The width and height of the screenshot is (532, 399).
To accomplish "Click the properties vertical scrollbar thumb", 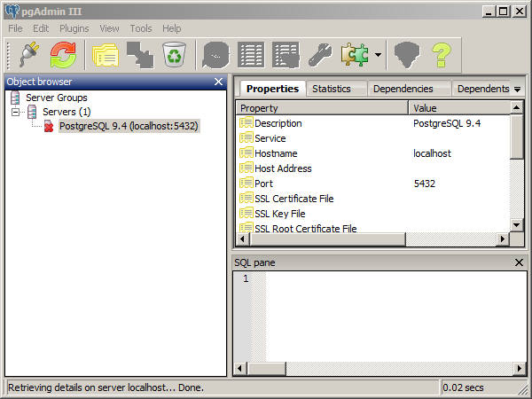I will [517, 137].
